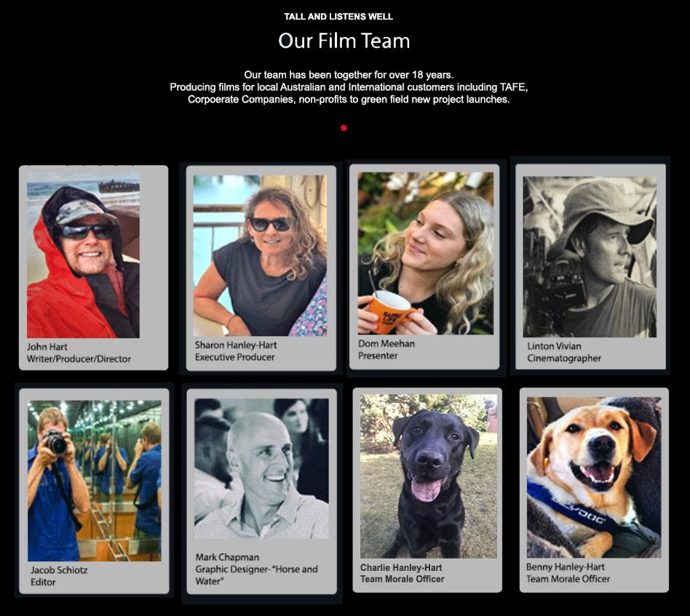Click 'Our team has been together' sentence
This screenshot has width=690, height=616.
[x=349, y=75]
